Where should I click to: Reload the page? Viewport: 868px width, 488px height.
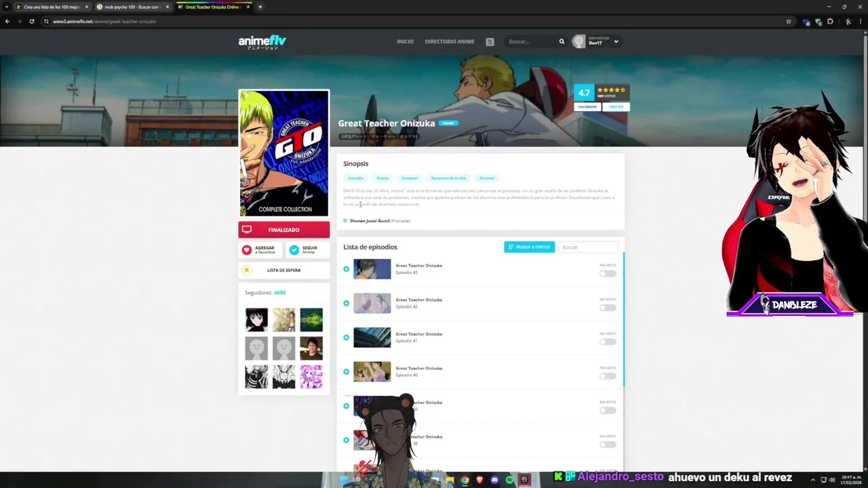(31, 21)
